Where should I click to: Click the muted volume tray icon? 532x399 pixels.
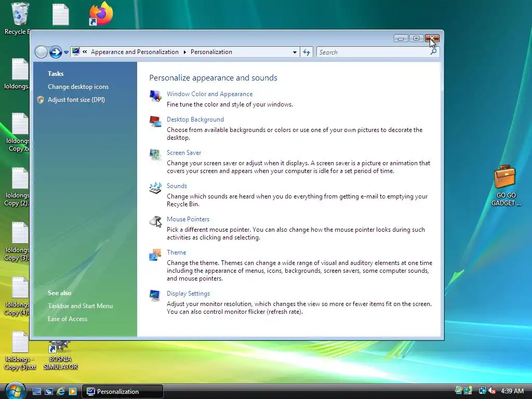pos(493,391)
